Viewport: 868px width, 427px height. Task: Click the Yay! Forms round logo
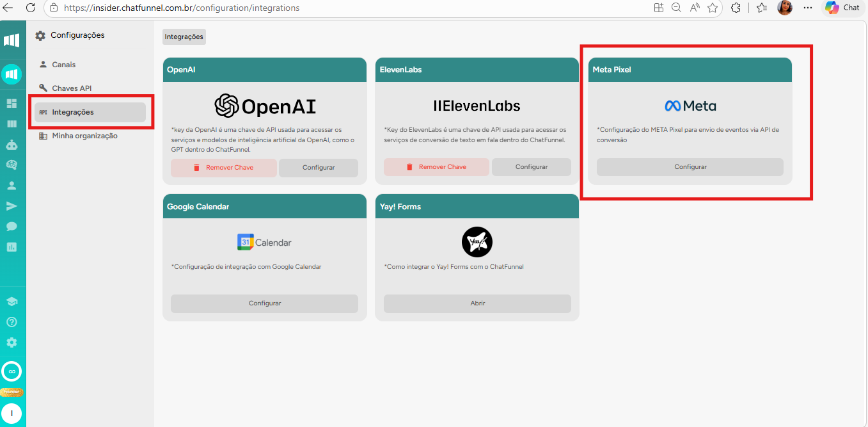click(x=477, y=243)
